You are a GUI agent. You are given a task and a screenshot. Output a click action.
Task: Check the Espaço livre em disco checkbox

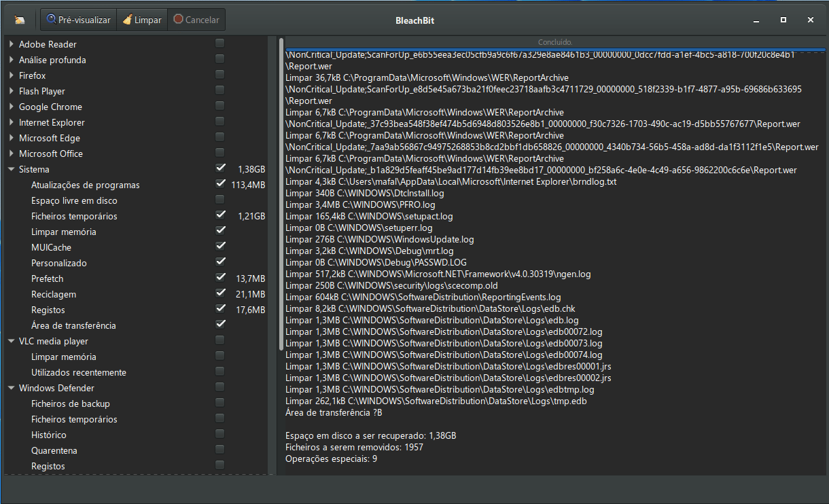point(220,200)
